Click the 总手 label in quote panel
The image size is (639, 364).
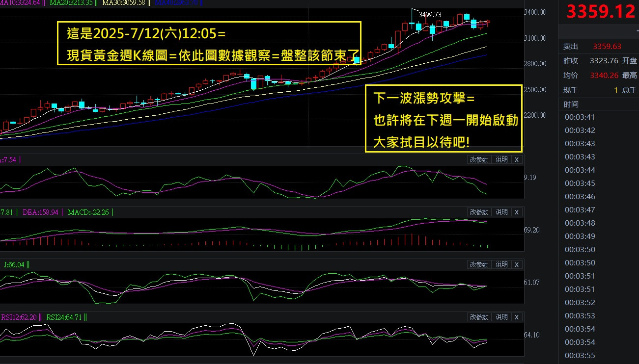pyautogui.click(x=630, y=90)
